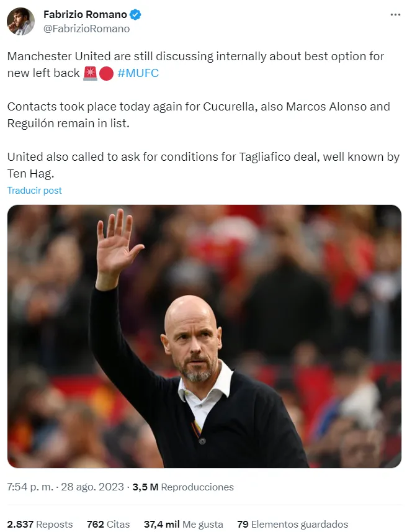The height and width of the screenshot is (532, 407).
Task: Open the #MUFC hashtag
Action: pos(138,73)
